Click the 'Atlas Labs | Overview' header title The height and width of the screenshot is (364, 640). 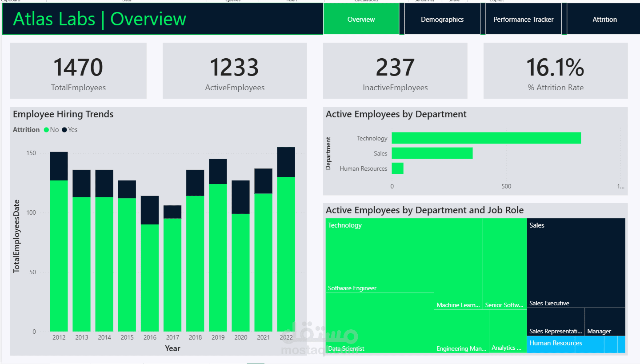coord(100,19)
